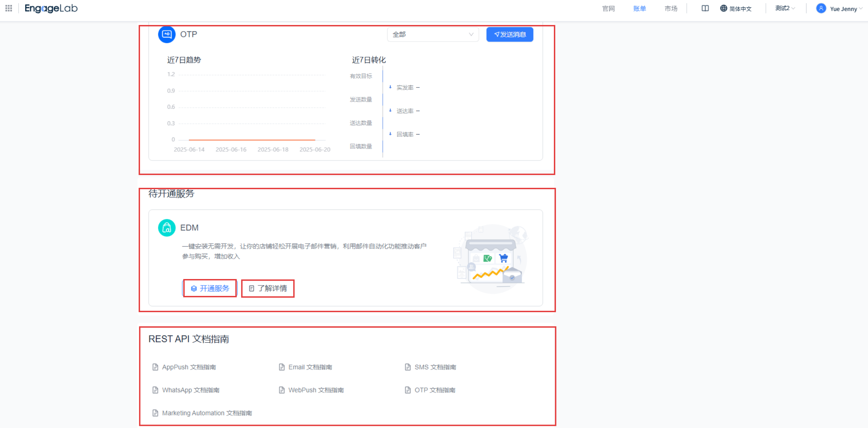Click the 送达数量 funnel label
The width and height of the screenshot is (868, 428).
(x=361, y=123)
